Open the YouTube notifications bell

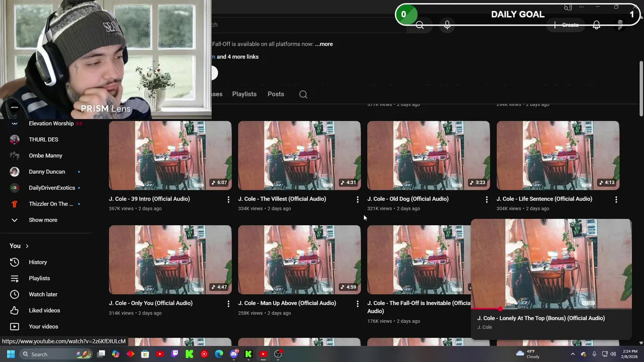point(596,25)
